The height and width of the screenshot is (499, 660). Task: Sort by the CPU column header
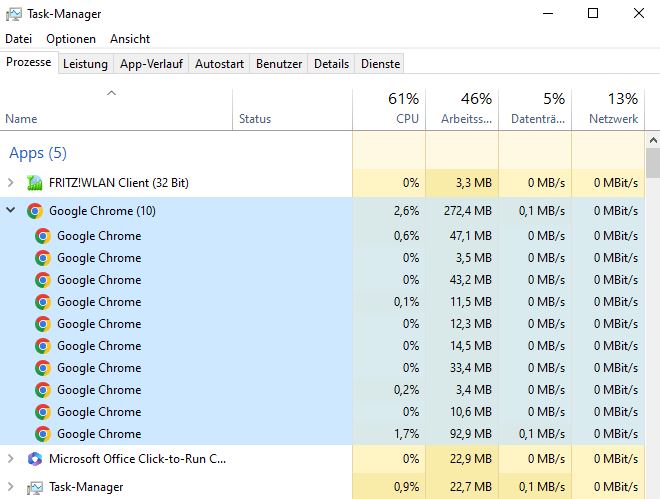click(389, 109)
